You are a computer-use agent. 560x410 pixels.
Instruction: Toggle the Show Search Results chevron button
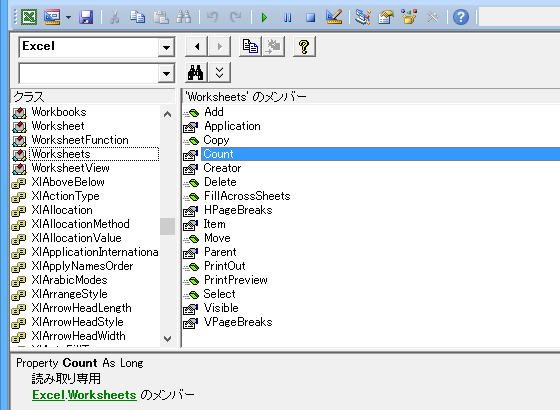[219, 73]
